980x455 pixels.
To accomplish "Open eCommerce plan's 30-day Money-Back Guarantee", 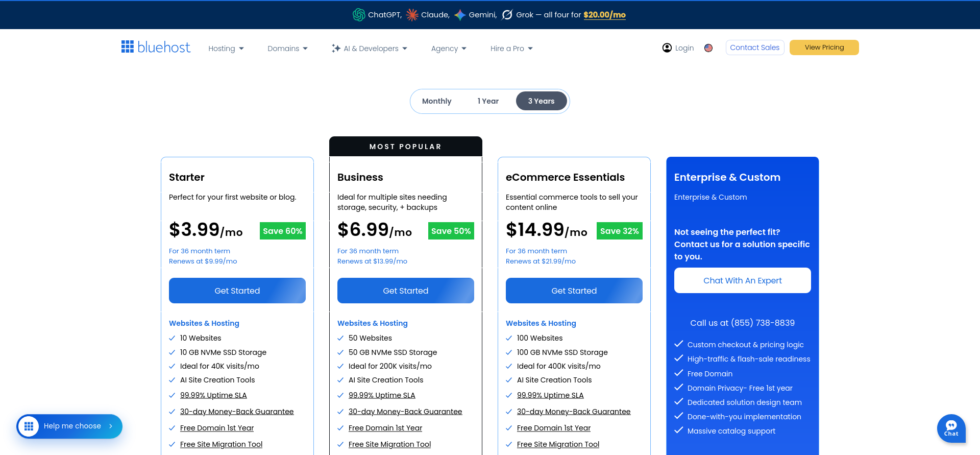I will tap(574, 412).
